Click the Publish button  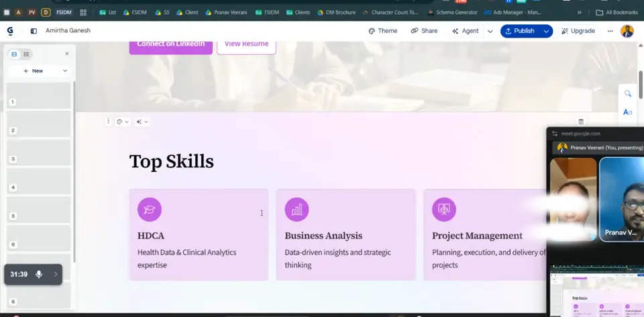(520, 31)
